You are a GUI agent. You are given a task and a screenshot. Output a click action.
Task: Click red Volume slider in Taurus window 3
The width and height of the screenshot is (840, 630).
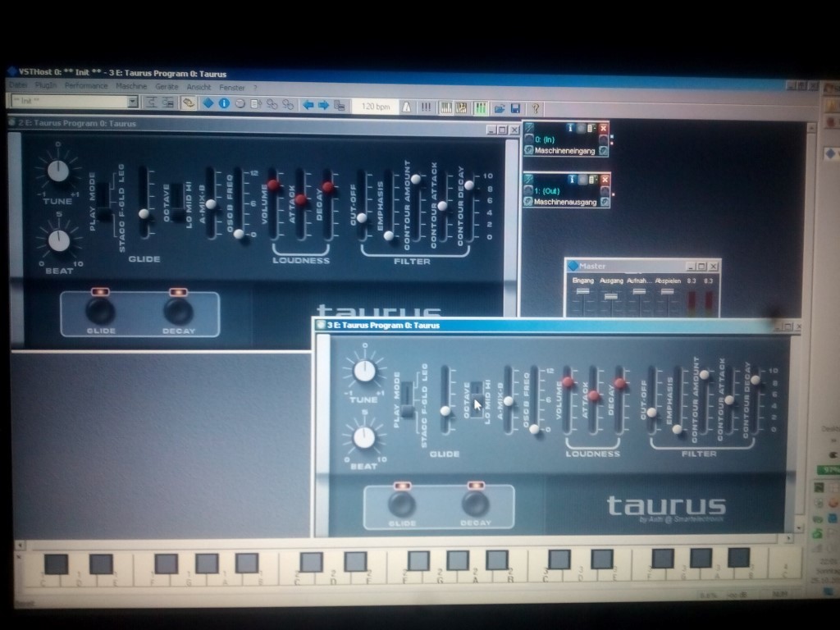568,382
